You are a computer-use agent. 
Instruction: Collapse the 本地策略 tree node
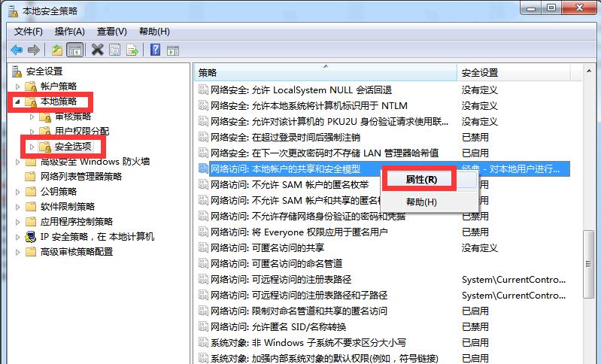click(x=17, y=101)
